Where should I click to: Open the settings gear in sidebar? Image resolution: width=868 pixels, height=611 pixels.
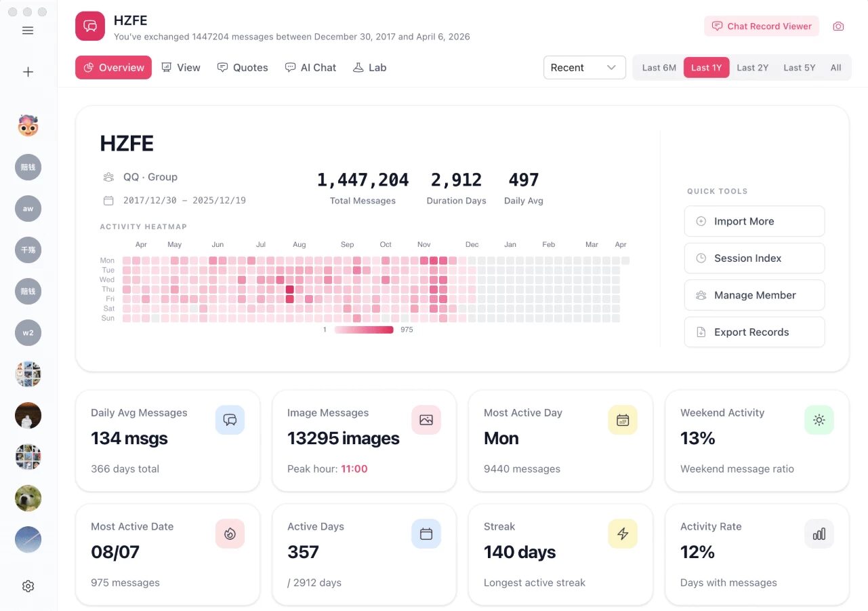point(28,587)
